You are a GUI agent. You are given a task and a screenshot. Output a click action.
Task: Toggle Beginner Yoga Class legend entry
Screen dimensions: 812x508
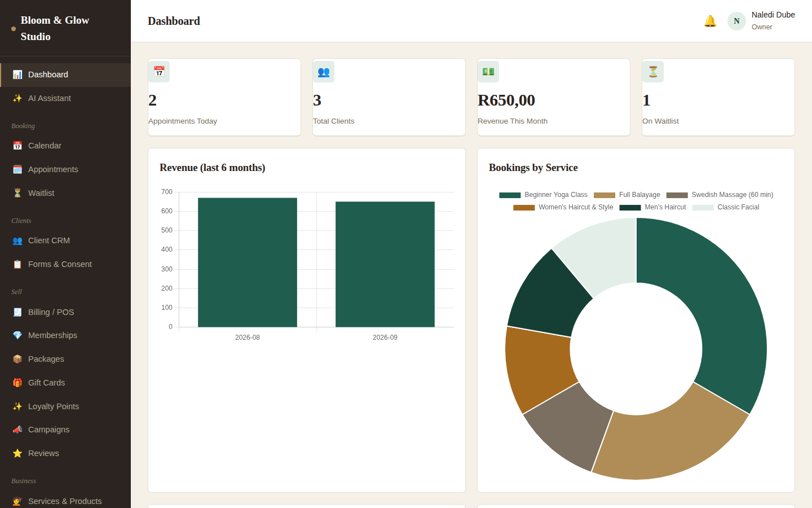click(x=543, y=195)
